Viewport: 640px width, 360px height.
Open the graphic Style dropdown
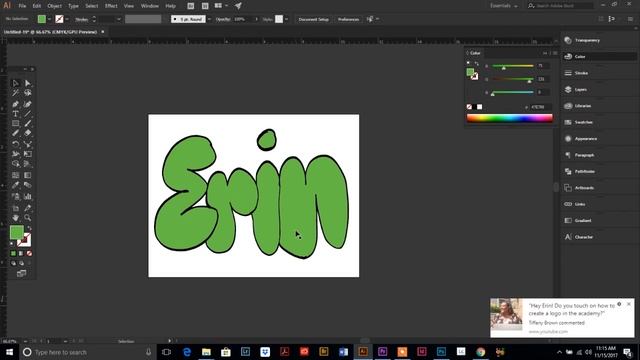point(287,19)
